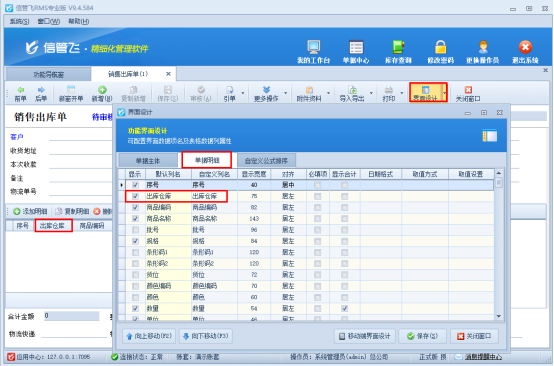The width and height of the screenshot is (554, 366).
Task: Click scrollbar down arrow in column grid
Action: pyautogui.click(x=499, y=316)
